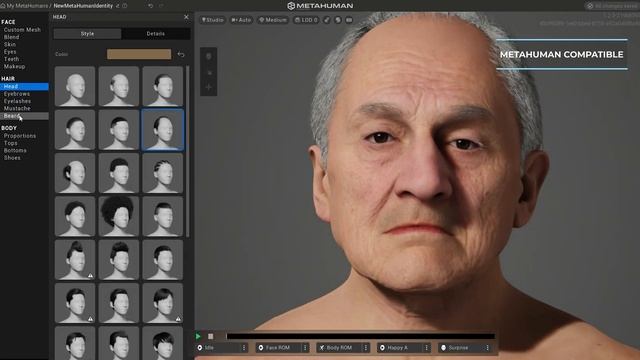This screenshot has height=360, width=640.
Task: Click the redo arrow in the title bar
Action: pos(161,6)
